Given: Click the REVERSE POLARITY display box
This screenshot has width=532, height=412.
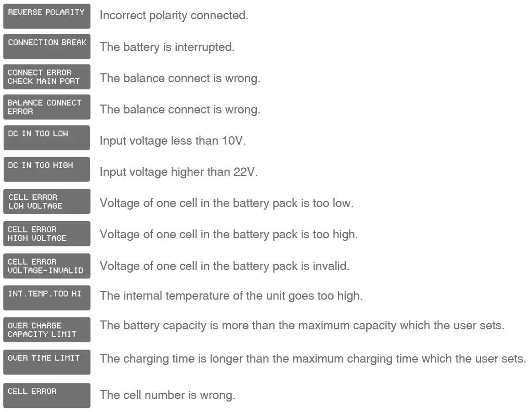Looking at the screenshot, I should (x=46, y=16).
